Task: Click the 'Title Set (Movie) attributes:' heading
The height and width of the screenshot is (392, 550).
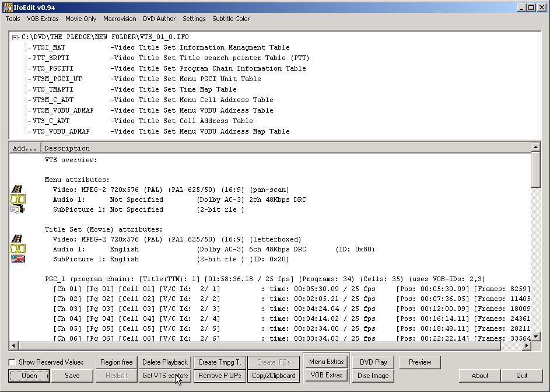Action: coord(103,229)
